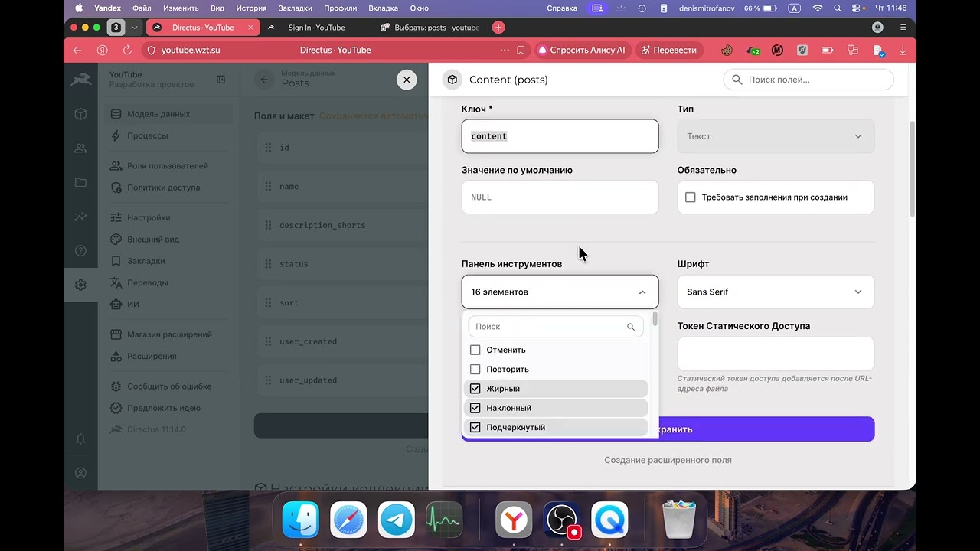980x551 pixels.
Task: Open the Content module cube icon
Action: click(x=80, y=114)
